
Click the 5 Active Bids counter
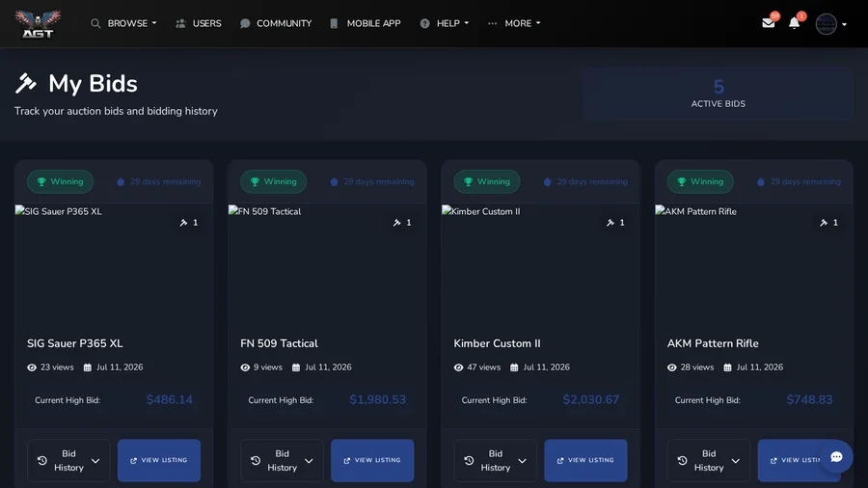click(718, 94)
